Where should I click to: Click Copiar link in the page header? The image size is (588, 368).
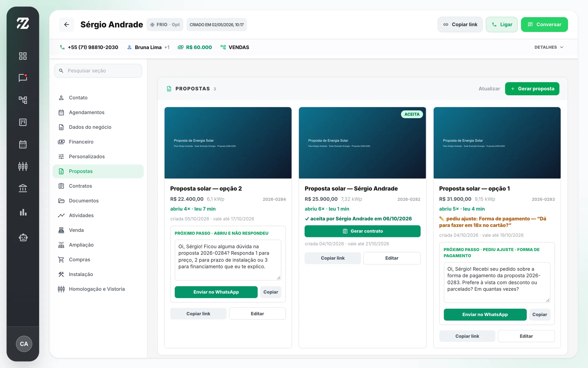460,25
